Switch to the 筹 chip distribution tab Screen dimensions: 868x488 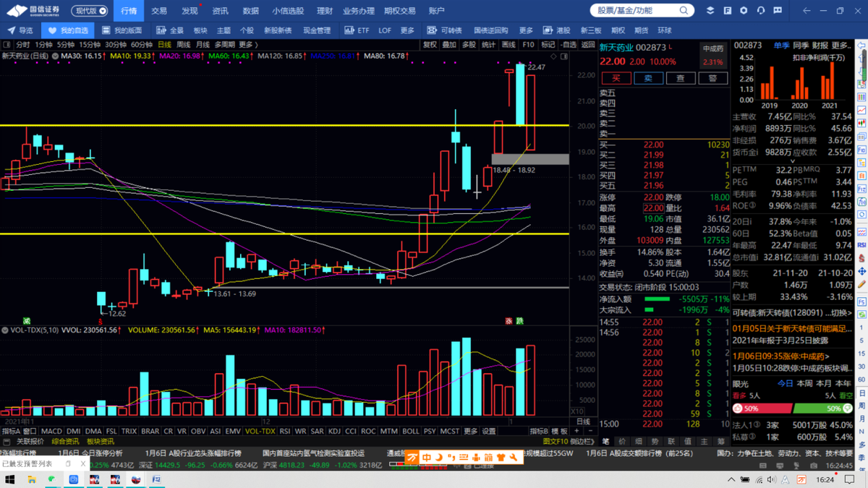(721, 441)
